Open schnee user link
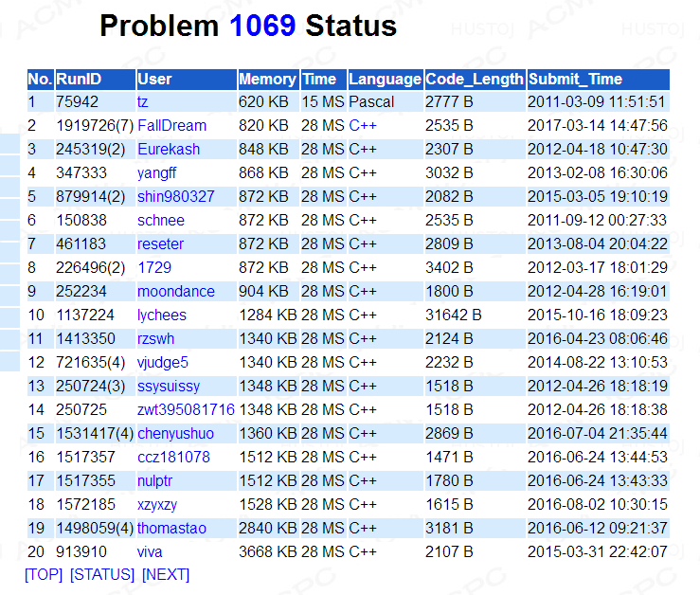The height and width of the screenshot is (595, 700). [x=161, y=220]
